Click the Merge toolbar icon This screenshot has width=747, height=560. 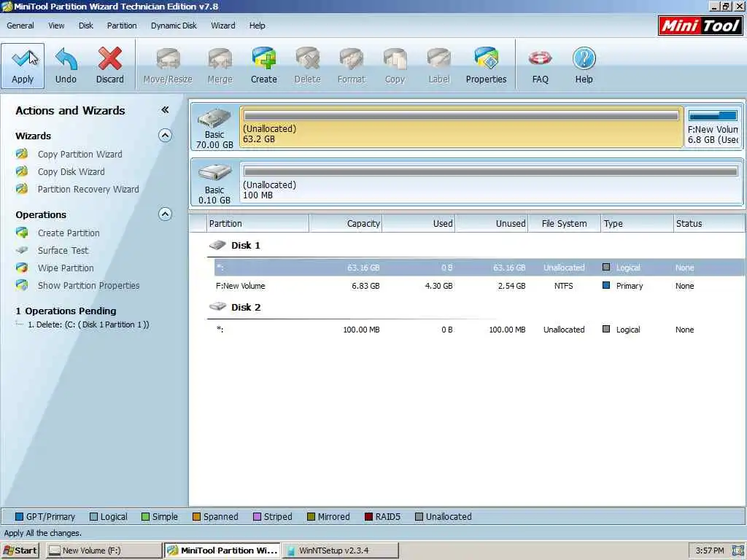coord(220,66)
